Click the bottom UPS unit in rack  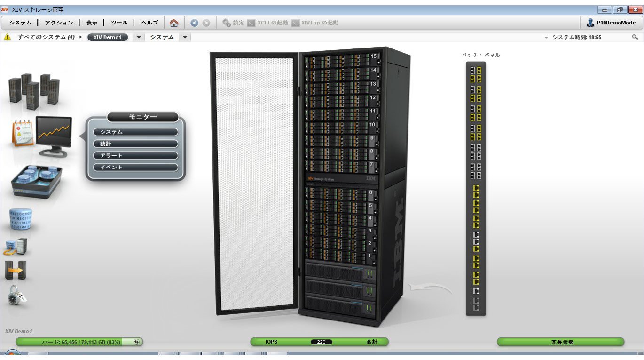click(341, 307)
